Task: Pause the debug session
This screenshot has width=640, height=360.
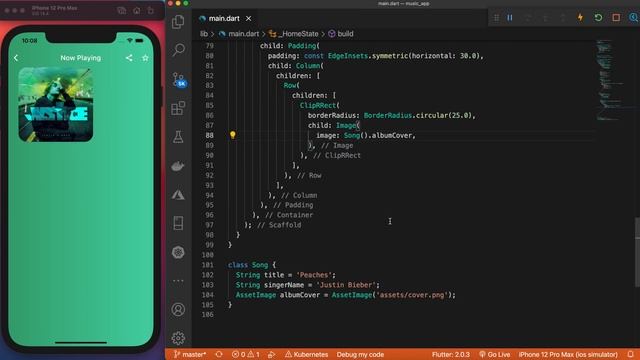Action: pyautogui.click(x=510, y=18)
